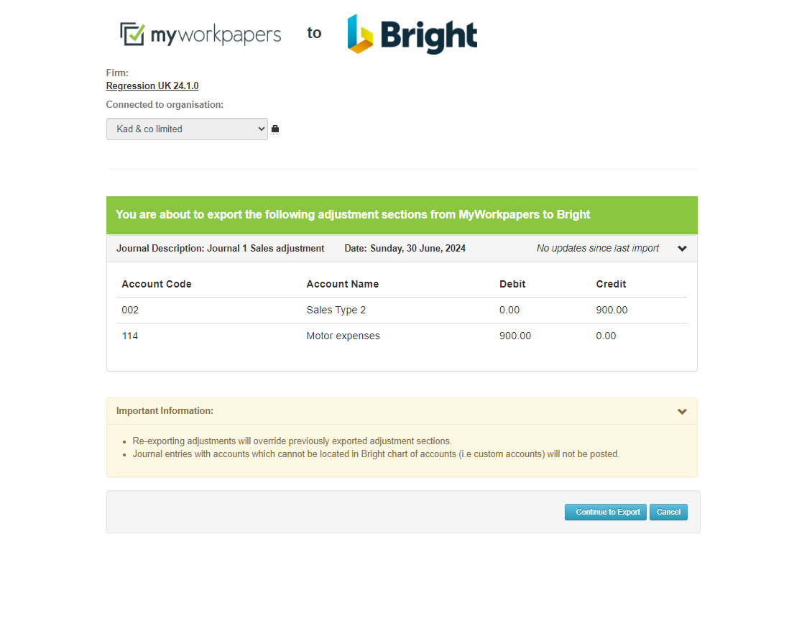Image resolution: width=812 pixels, height=644 pixels.
Task: Click the Credit column header
Action: (611, 284)
